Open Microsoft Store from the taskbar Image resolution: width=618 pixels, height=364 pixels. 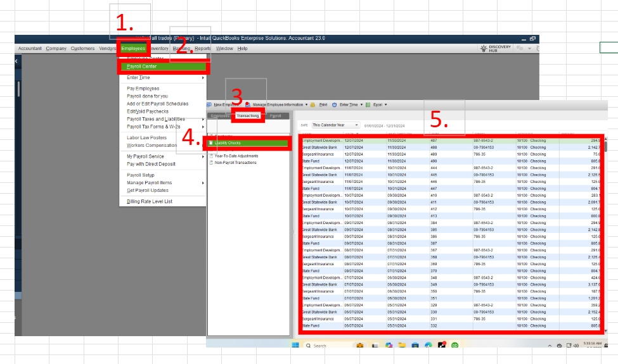[415, 346]
